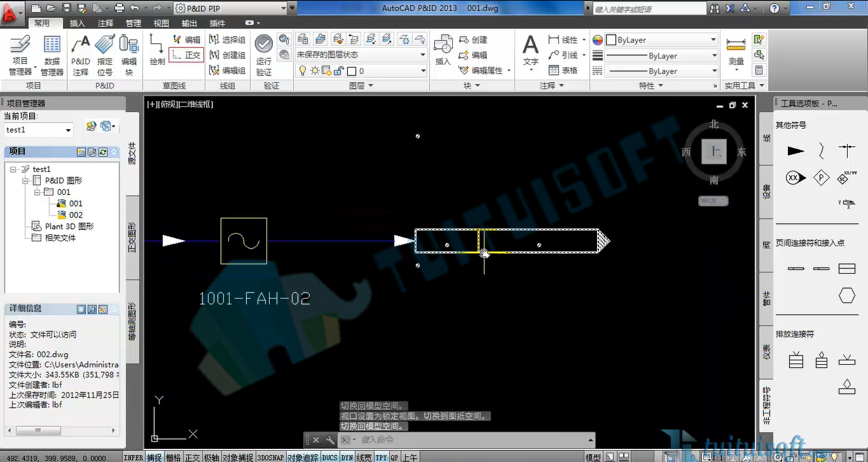Toggle 对象捕捉 object snap in status bar
Viewport: 868px width, 462px height.
[x=238, y=457]
